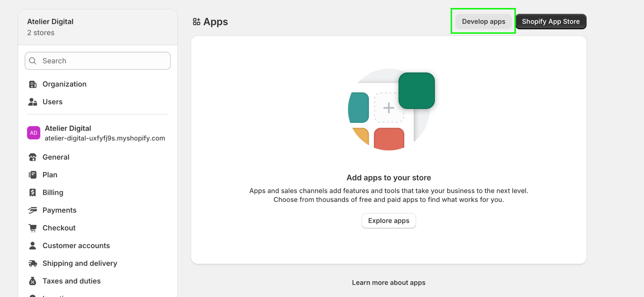This screenshot has height=297, width=644.
Task: Click the Checkout cart icon
Action: [33, 228]
